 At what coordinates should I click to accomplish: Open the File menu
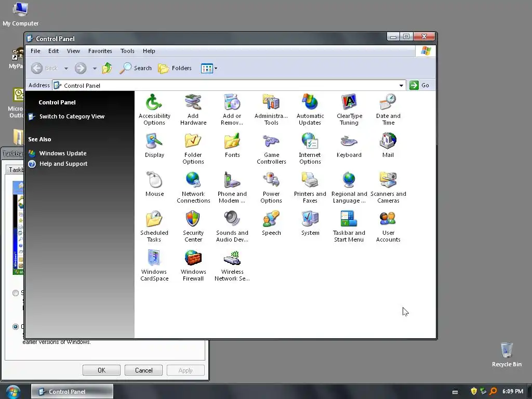(35, 51)
